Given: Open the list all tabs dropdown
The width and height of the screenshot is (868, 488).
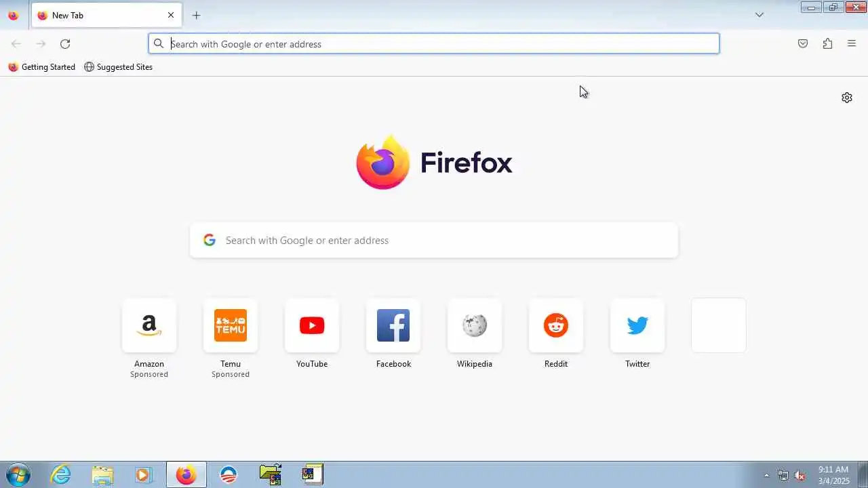Looking at the screenshot, I should coord(759,15).
